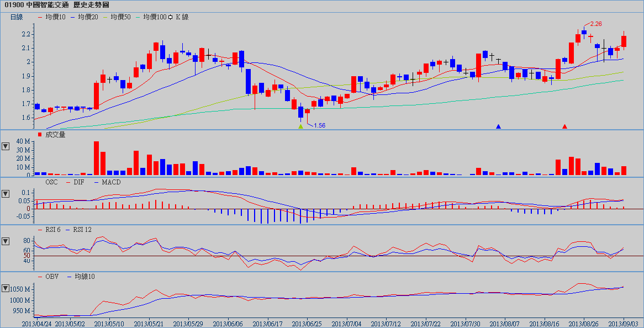
Task: Open the volume (成交量) panel dropdown arrow
Action: coord(6,146)
